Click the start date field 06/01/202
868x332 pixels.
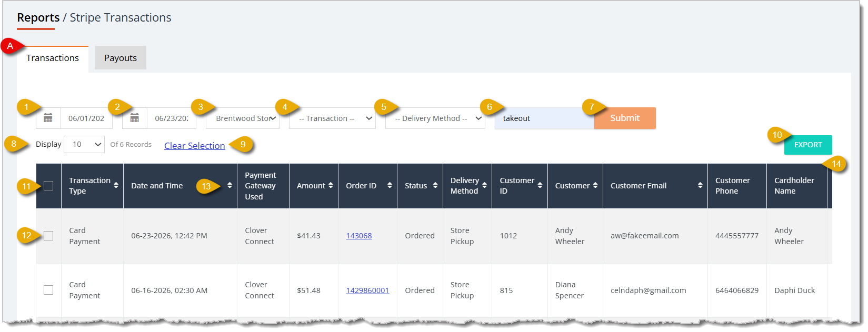[86, 118]
